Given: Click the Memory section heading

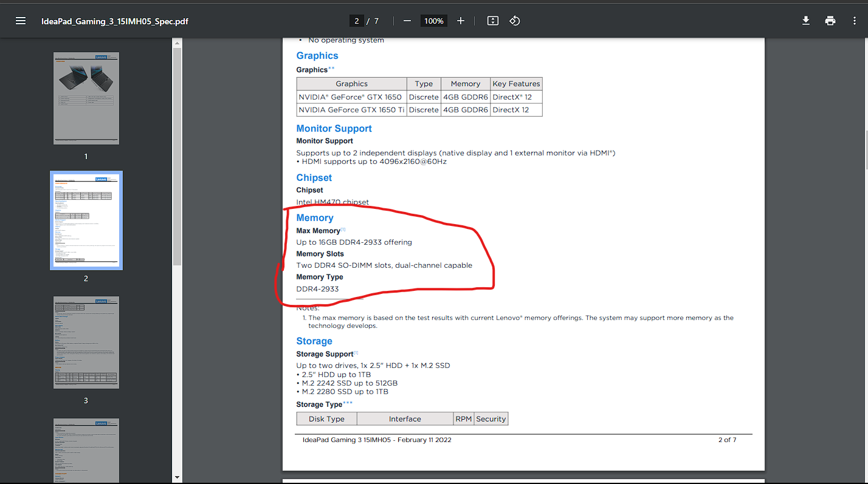Looking at the screenshot, I should coord(315,218).
